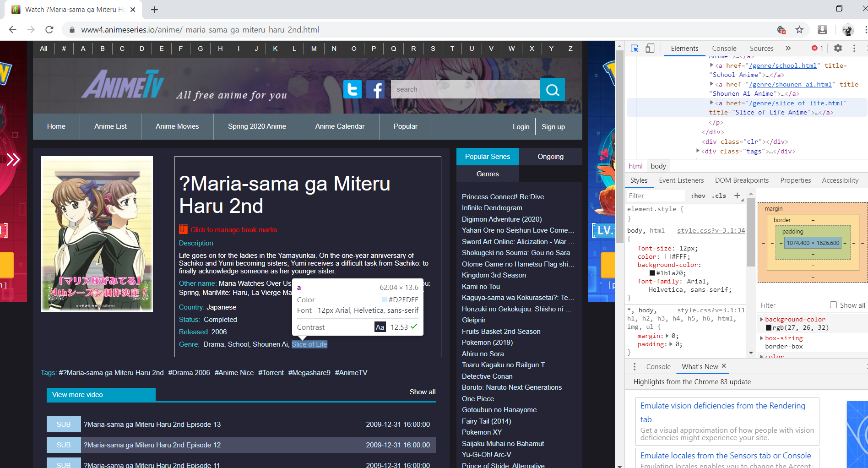The image size is (868, 468).
Task: Click the download extension icon
Action: pos(822,30)
